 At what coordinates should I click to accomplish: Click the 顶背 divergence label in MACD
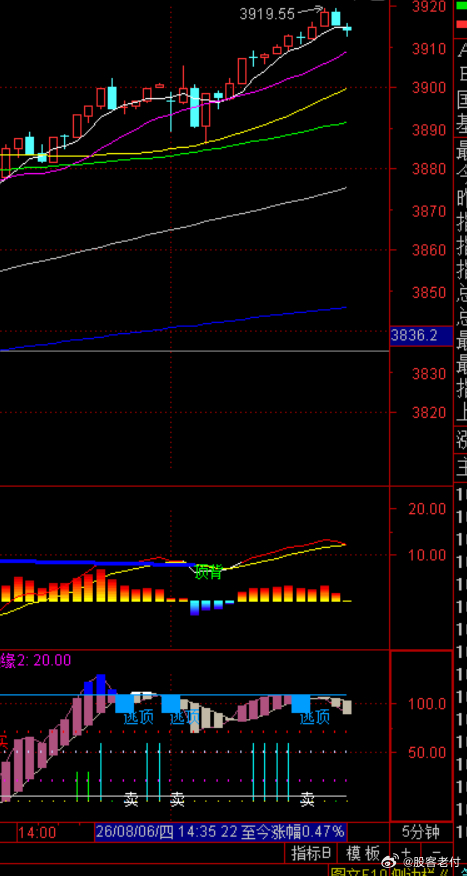[x=208, y=572]
